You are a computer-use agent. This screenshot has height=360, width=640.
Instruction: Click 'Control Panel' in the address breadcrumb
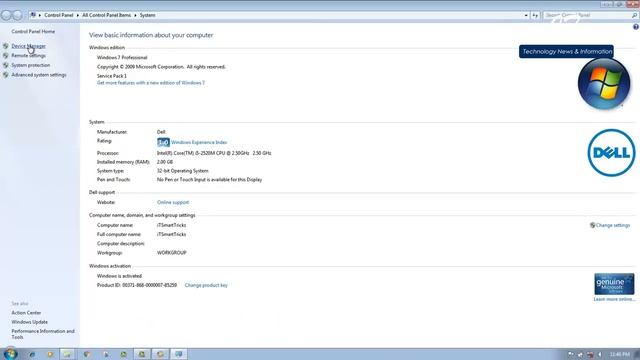(x=58, y=15)
